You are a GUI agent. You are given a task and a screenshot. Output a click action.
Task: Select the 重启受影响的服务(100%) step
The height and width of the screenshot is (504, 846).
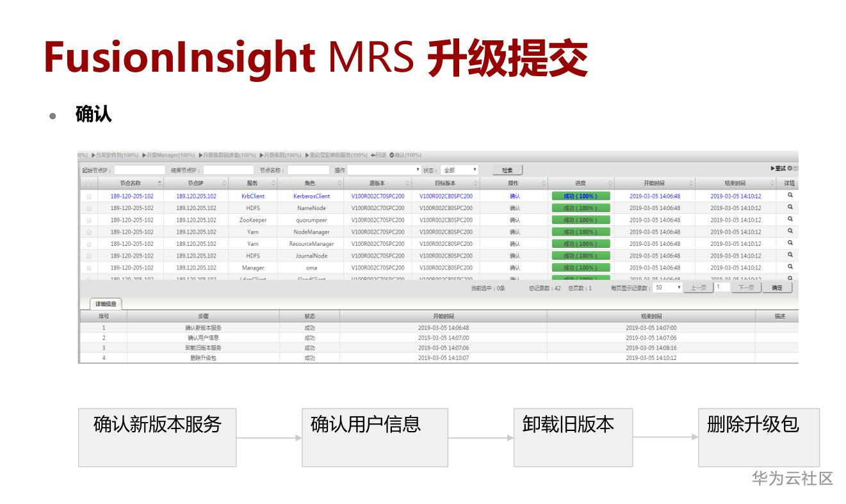point(336,155)
